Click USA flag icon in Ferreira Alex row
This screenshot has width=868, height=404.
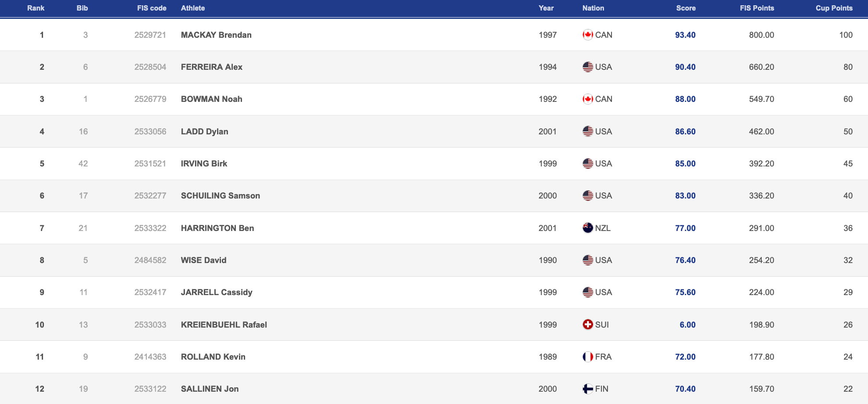coord(588,67)
